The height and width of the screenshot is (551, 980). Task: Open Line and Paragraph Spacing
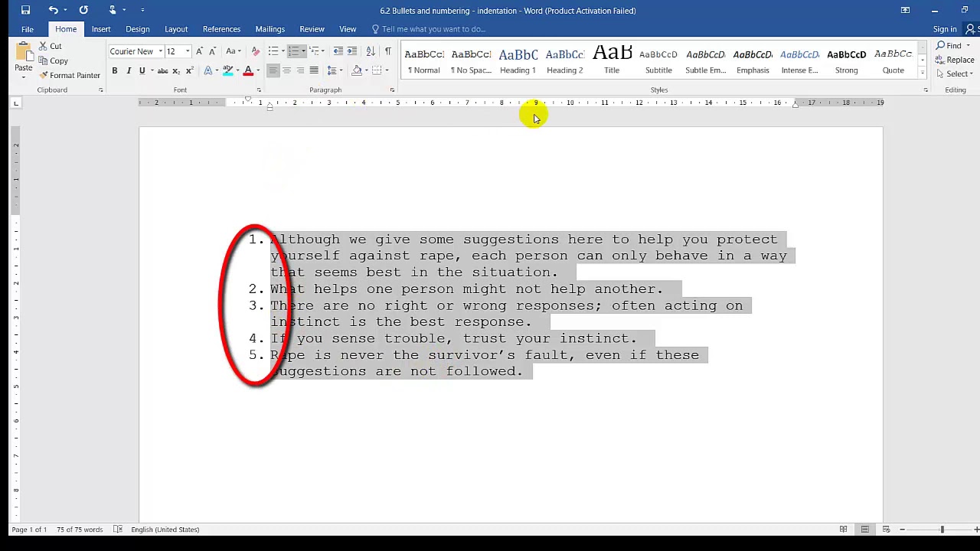pos(334,70)
